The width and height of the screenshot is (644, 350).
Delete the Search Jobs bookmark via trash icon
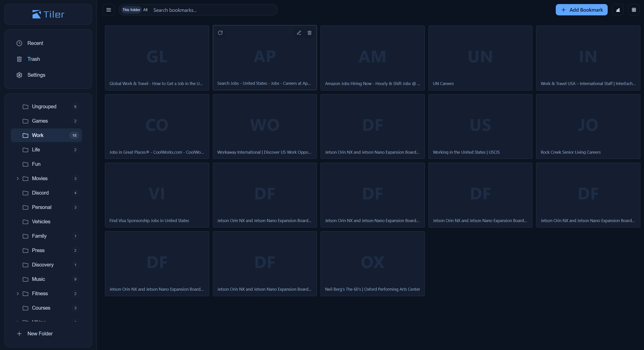[309, 33]
